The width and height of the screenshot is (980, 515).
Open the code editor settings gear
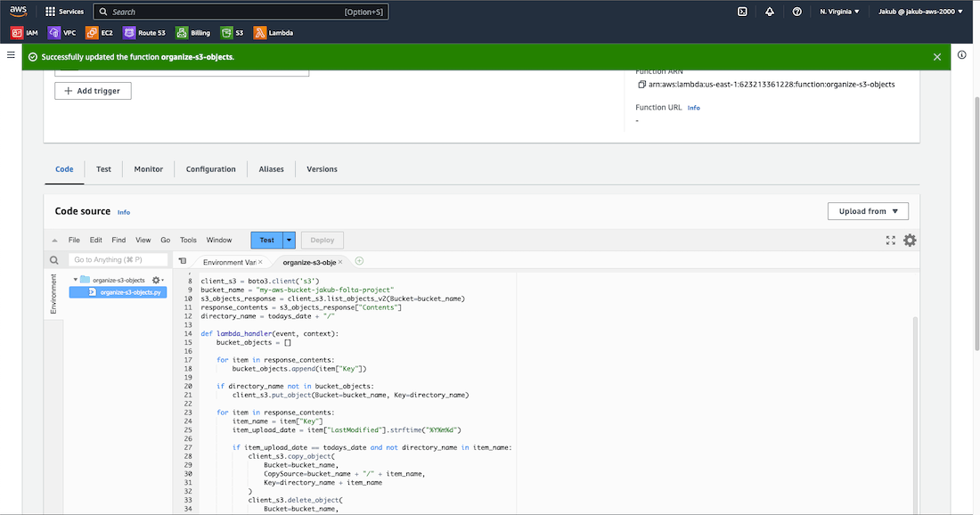click(x=910, y=241)
